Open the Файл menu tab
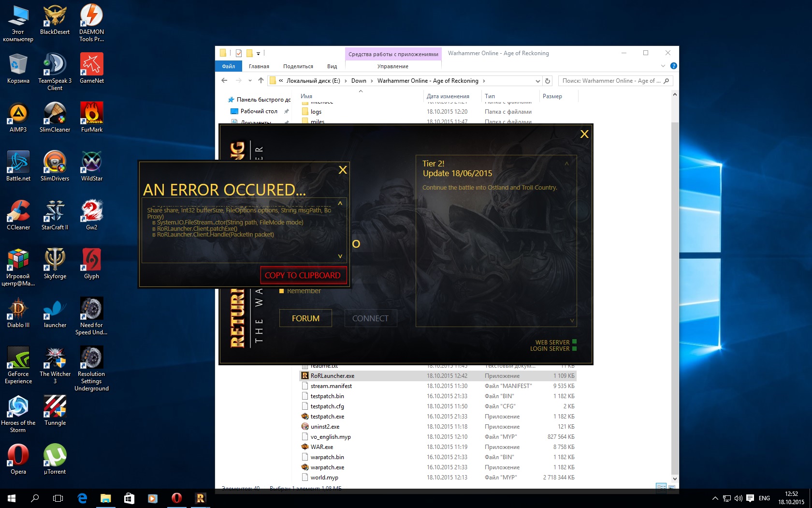 pos(228,66)
